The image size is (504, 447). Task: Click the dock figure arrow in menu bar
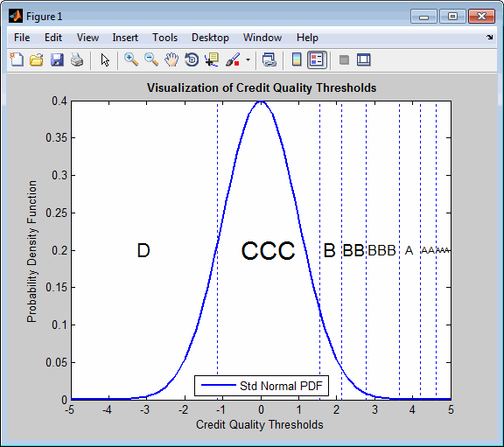(489, 38)
